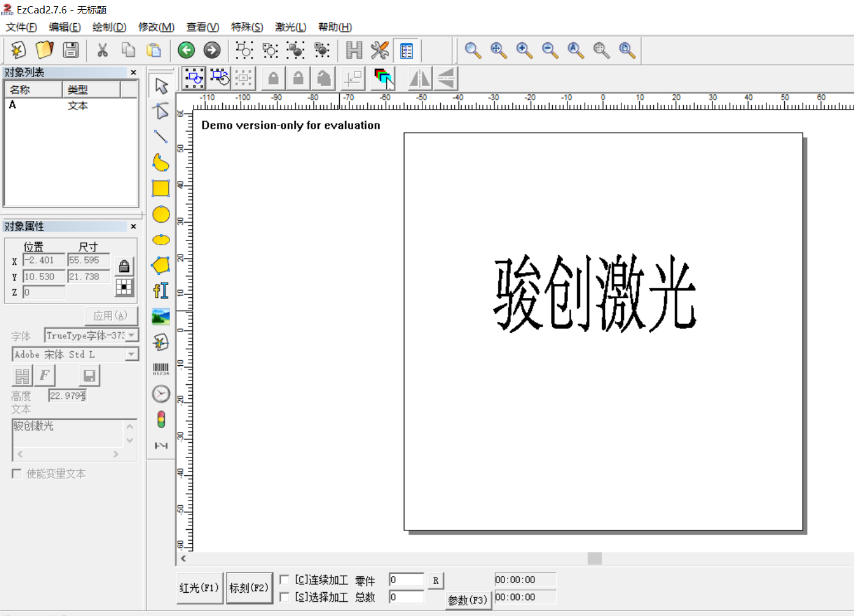This screenshot has height=616, width=854.
Task: Click the Save floppy disk icon
Action: click(70, 50)
